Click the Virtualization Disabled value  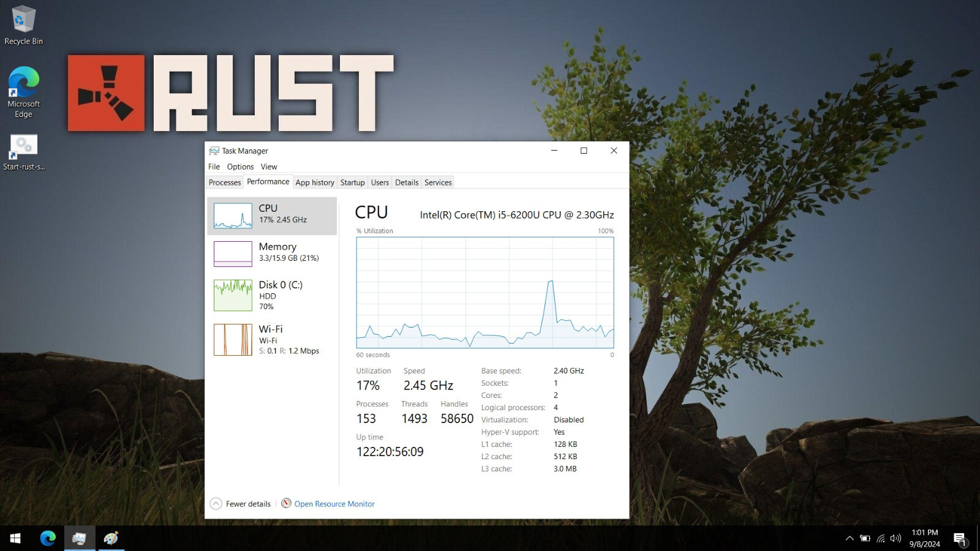tap(569, 420)
